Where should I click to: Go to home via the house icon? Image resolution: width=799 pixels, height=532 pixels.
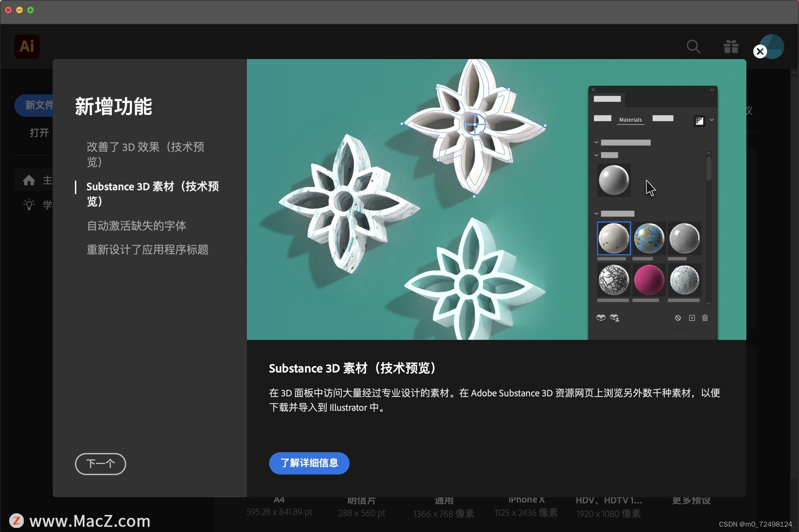coord(29,180)
